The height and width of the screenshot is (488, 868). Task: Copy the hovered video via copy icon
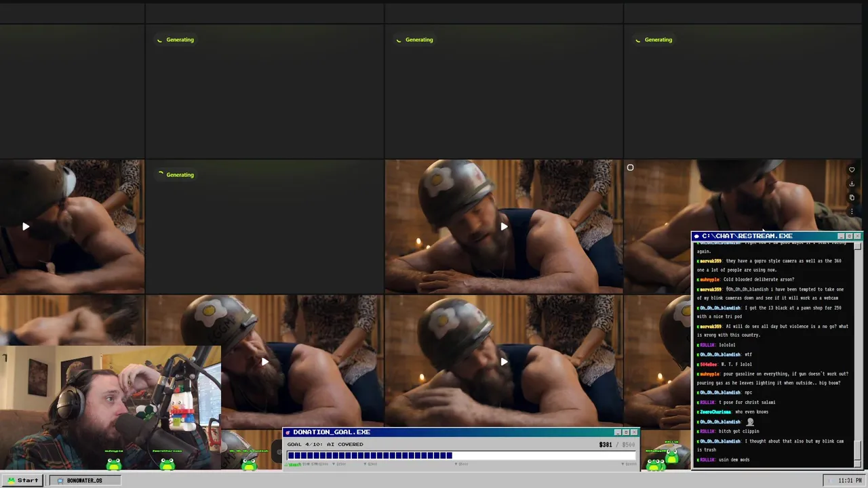click(852, 198)
